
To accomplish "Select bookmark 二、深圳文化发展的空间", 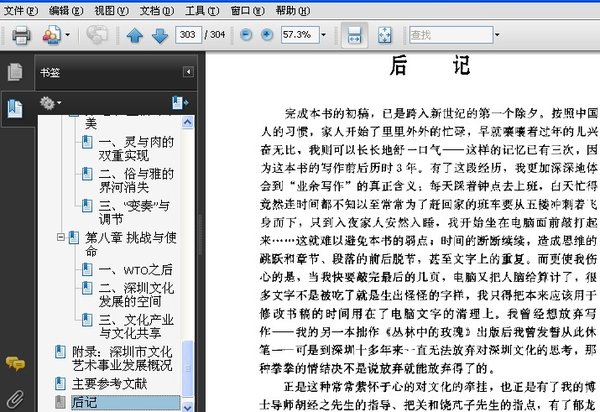I will point(136,295).
